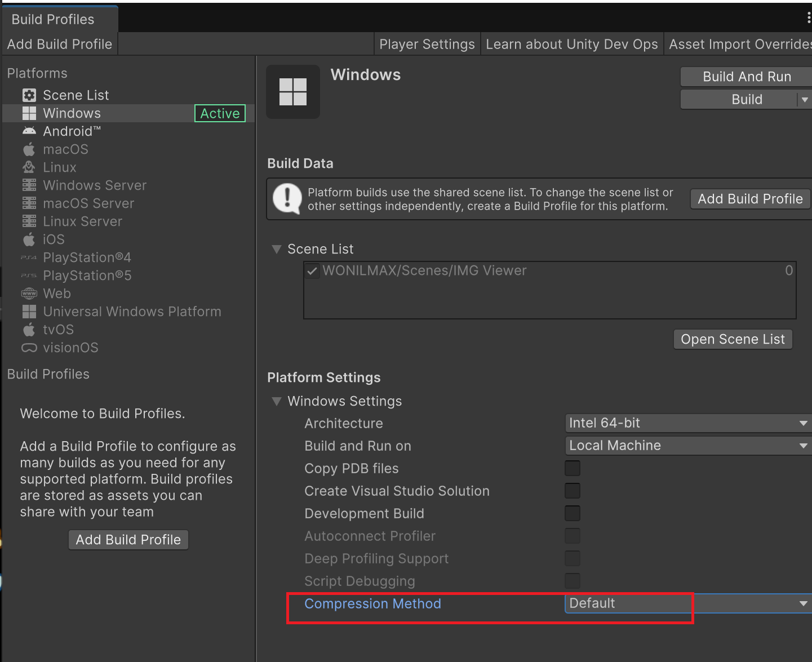Enable Development Build checkbox
812x662 pixels.
[x=573, y=513]
